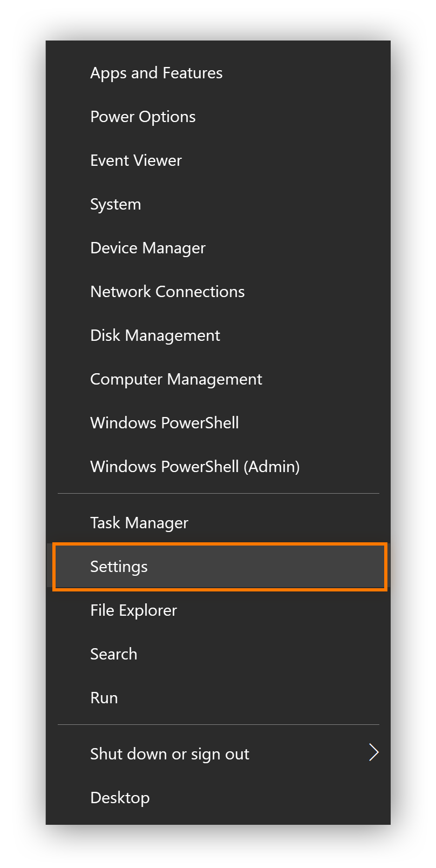Select the highlighted Settings option
436x868 pixels.
(119, 567)
